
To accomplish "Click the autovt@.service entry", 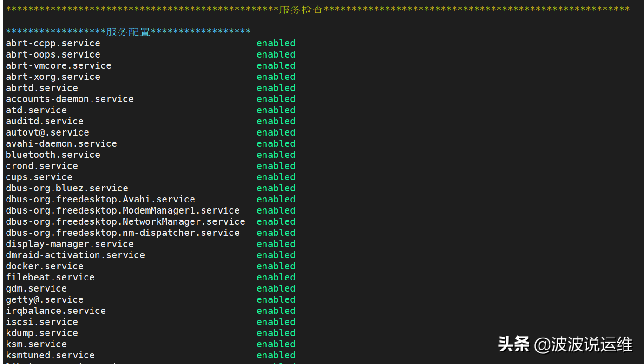I will 47,132.
